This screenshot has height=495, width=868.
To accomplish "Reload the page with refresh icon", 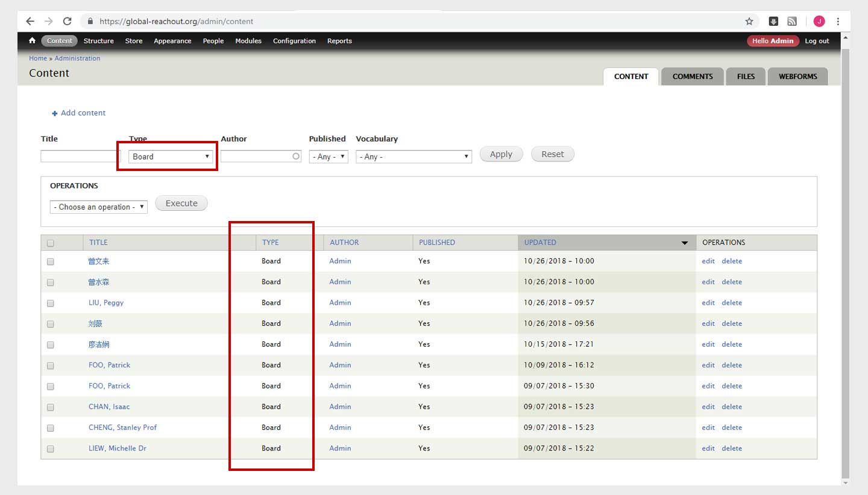I will tap(68, 21).
